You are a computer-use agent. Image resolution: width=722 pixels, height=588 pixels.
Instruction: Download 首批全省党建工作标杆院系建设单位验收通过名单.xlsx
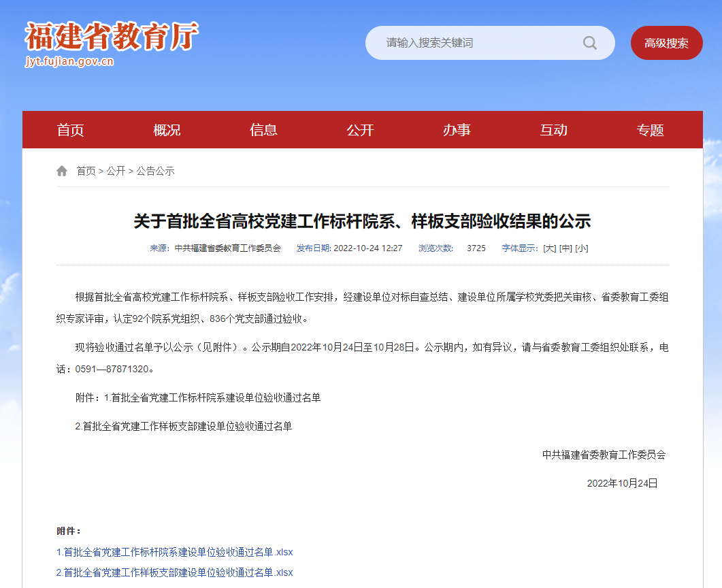pyautogui.click(x=174, y=553)
